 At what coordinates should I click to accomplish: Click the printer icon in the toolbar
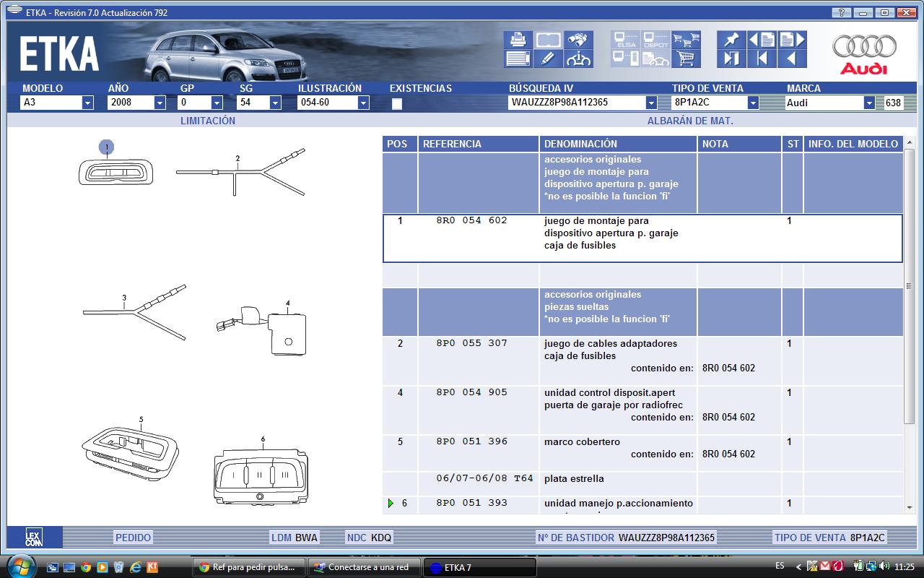coord(518,40)
